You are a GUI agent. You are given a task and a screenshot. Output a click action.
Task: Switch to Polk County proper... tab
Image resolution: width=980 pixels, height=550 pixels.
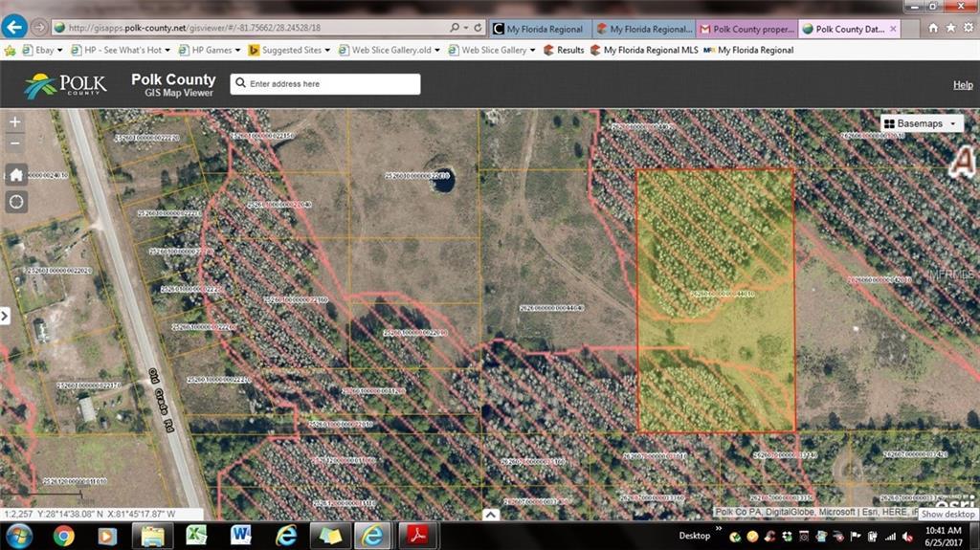coord(746,29)
